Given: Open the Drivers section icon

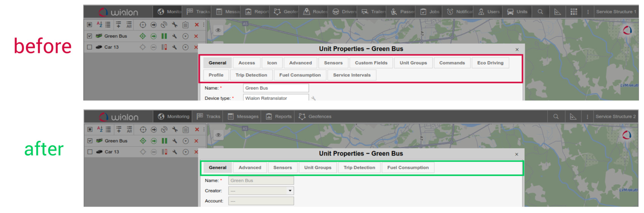Looking at the screenshot, I should click(336, 12).
